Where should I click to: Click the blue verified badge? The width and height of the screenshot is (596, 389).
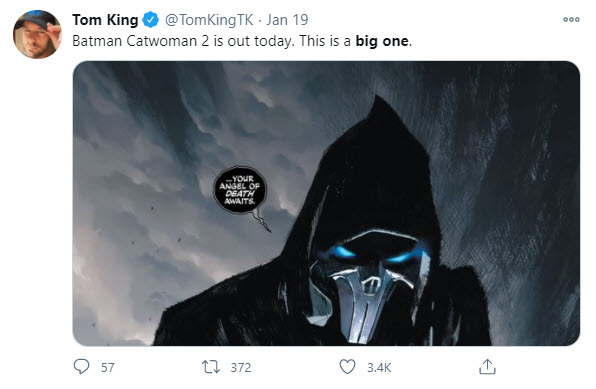[x=151, y=20]
